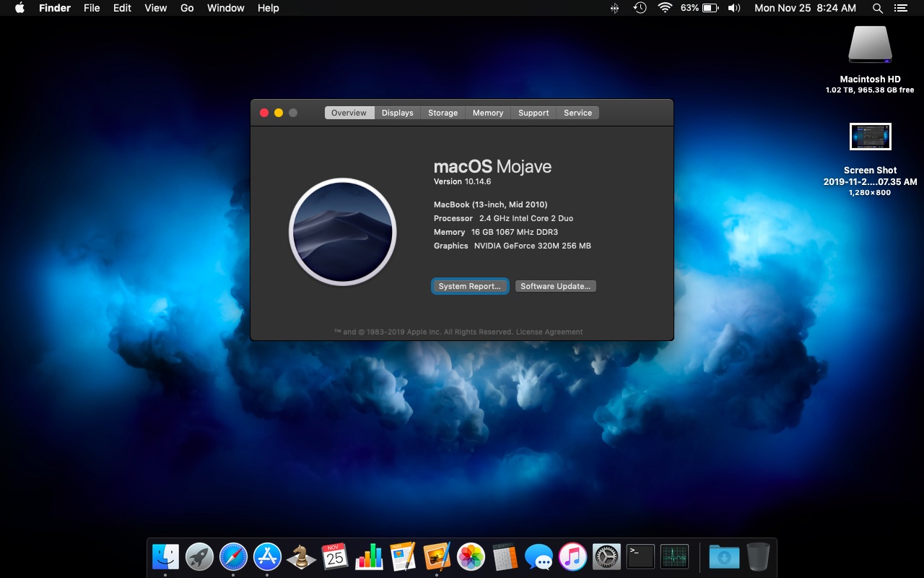Click the 2.4 GHz Intel Core 2 Duo text
Image resolution: width=924 pixels, height=578 pixels.
pyautogui.click(x=526, y=218)
